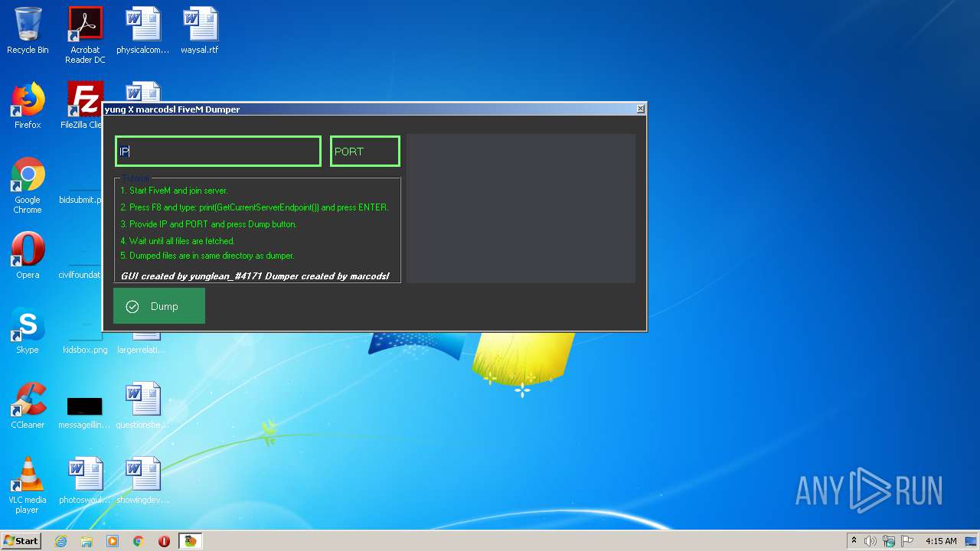Close the FiveM Dumper window

(x=641, y=109)
